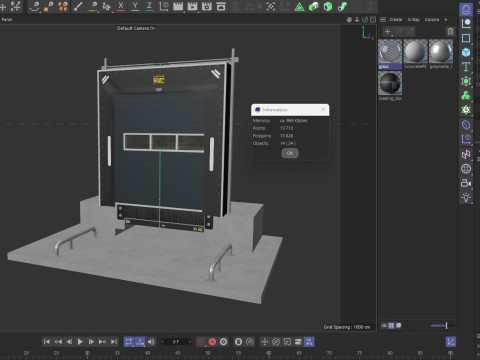Screen dimensions: 480x360
Task: Click the Camera object icon
Action: click(466, 183)
